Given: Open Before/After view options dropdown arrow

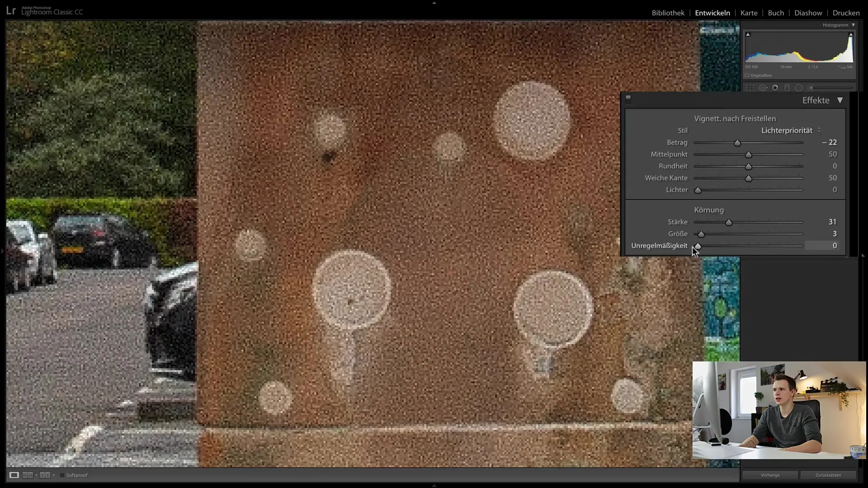Looking at the screenshot, I should [x=53, y=475].
